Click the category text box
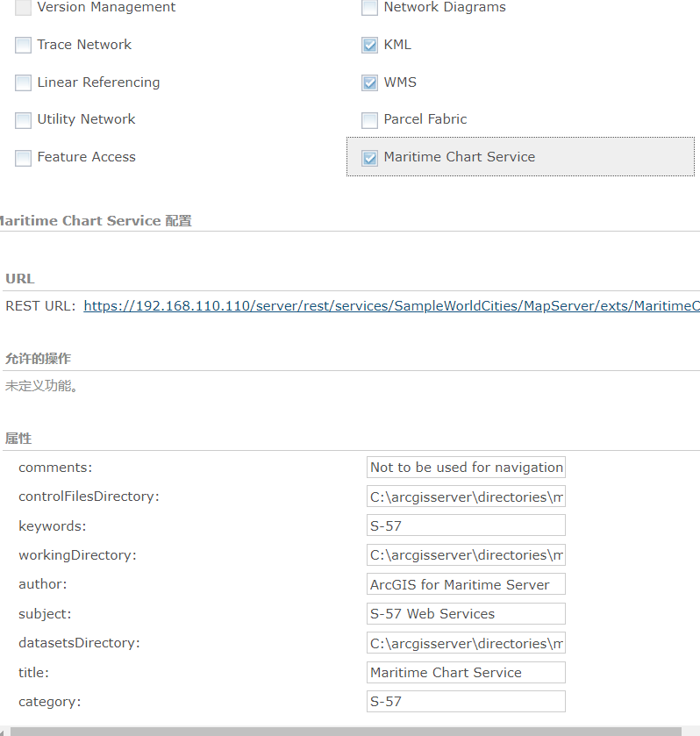 466,702
